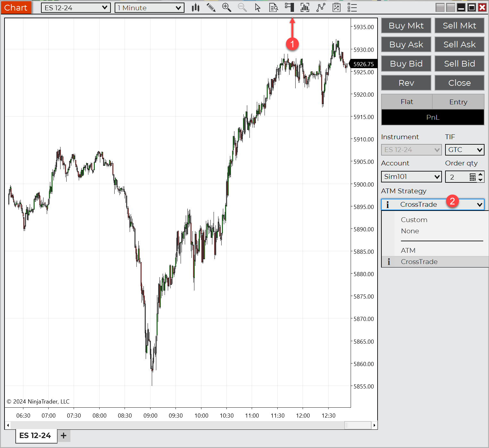The image size is (489, 448).
Task: Select Custom in ATM Strategy list
Action: pyautogui.click(x=414, y=220)
